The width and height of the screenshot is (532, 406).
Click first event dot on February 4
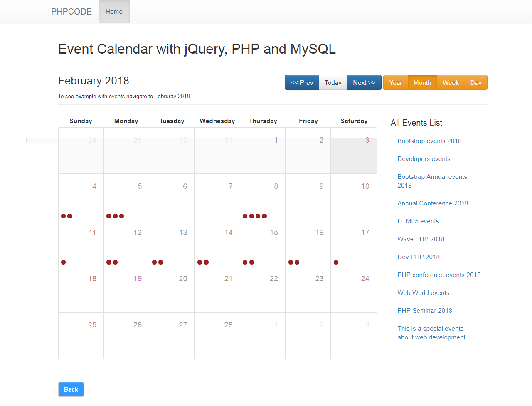click(x=64, y=216)
